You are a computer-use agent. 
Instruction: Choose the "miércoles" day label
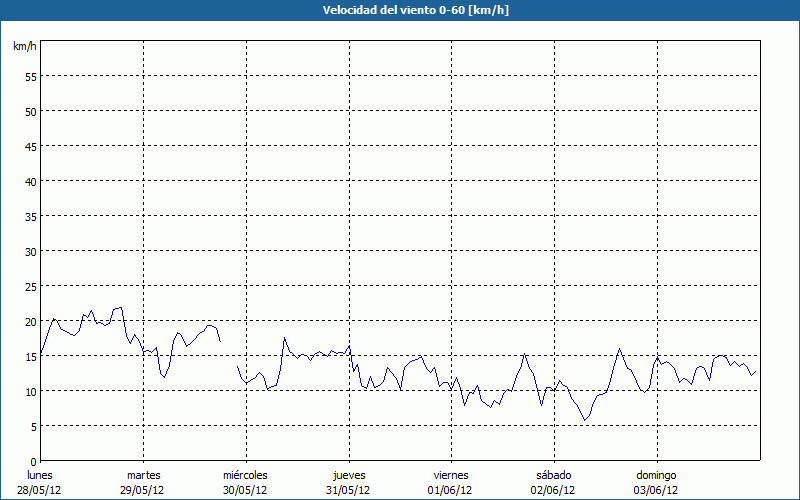(245, 475)
